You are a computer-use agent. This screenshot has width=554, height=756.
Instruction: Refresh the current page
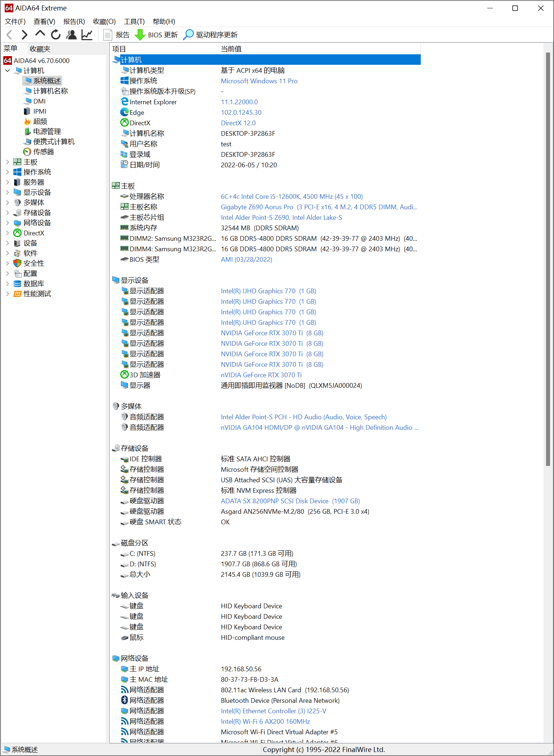(x=56, y=35)
